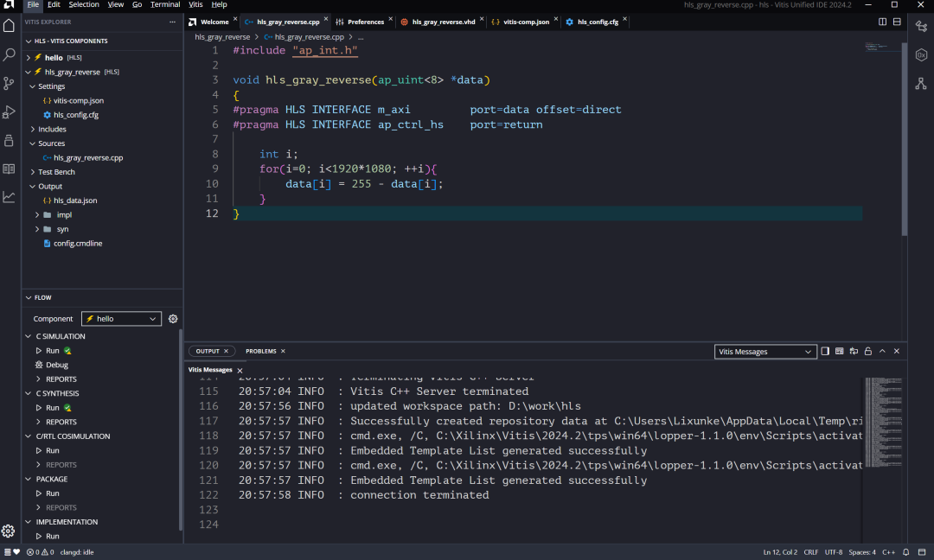Click the Ln 12, Col 2 status entry

(780, 552)
